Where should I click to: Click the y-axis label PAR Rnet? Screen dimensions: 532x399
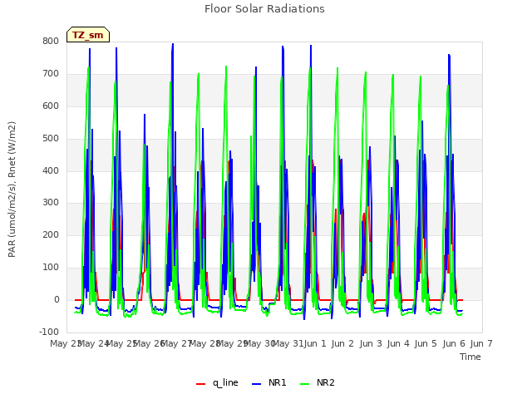(12, 190)
